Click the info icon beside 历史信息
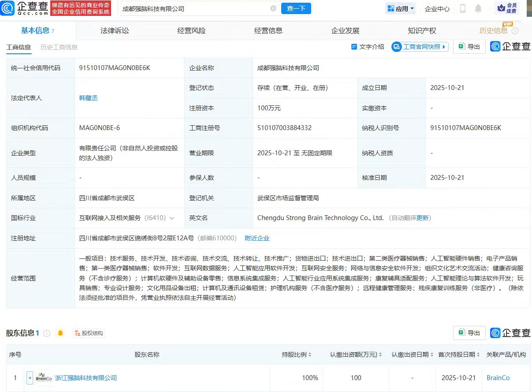 [515, 31]
